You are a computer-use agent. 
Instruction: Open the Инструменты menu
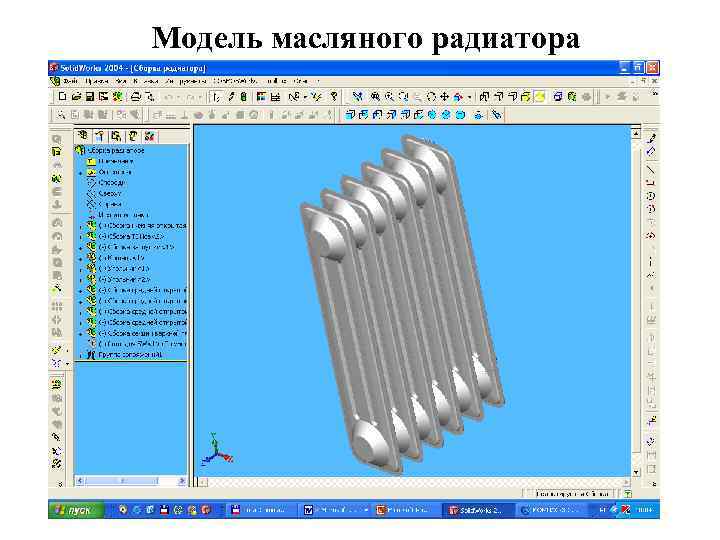tap(186, 81)
